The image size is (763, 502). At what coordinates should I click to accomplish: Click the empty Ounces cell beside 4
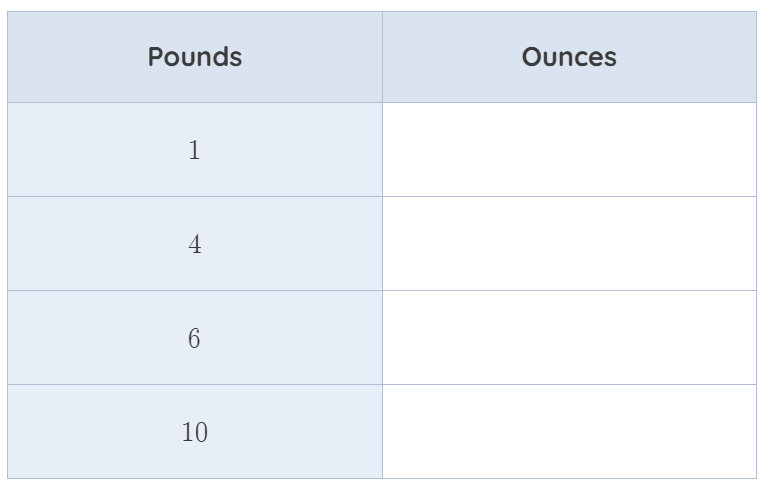569,244
